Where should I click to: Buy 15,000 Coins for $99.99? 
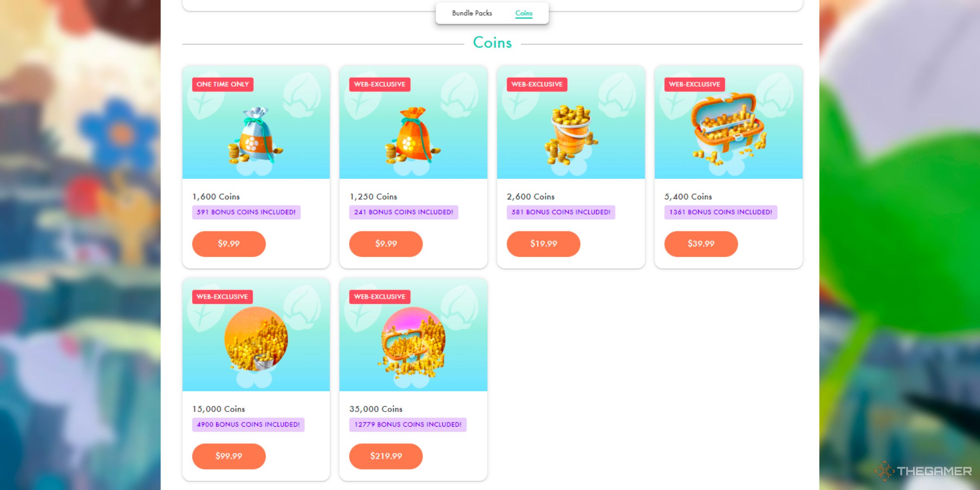click(229, 456)
